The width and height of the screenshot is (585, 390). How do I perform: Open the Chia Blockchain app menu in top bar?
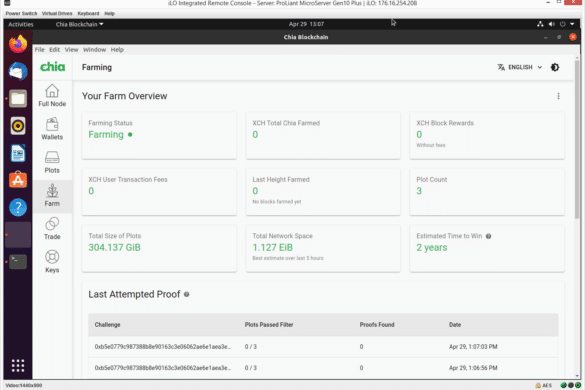coord(79,24)
